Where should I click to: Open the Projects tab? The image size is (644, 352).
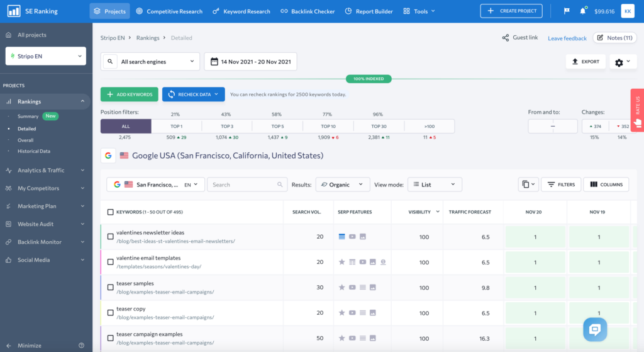[109, 11]
